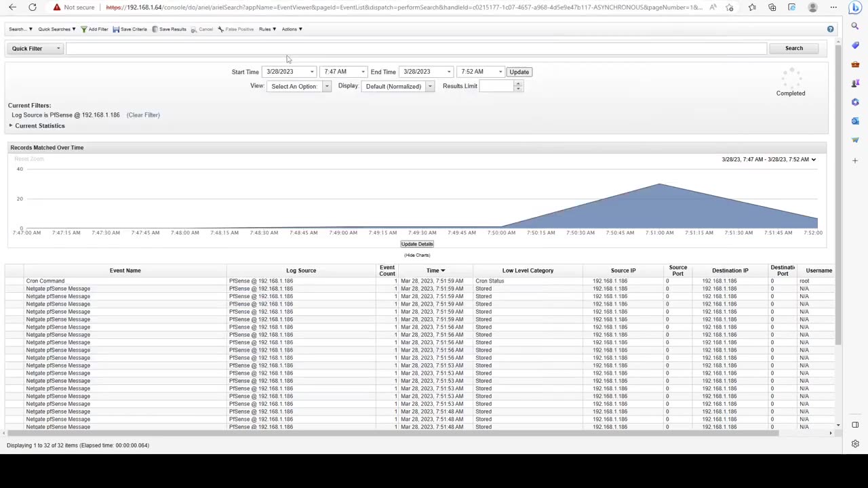Click the False Positive wrench icon
This screenshot has width=868, height=488.
221,29
